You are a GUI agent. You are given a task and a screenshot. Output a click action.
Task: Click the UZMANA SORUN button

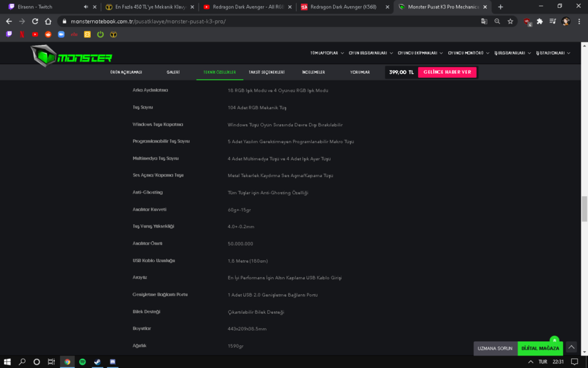click(x=495, y=348)
